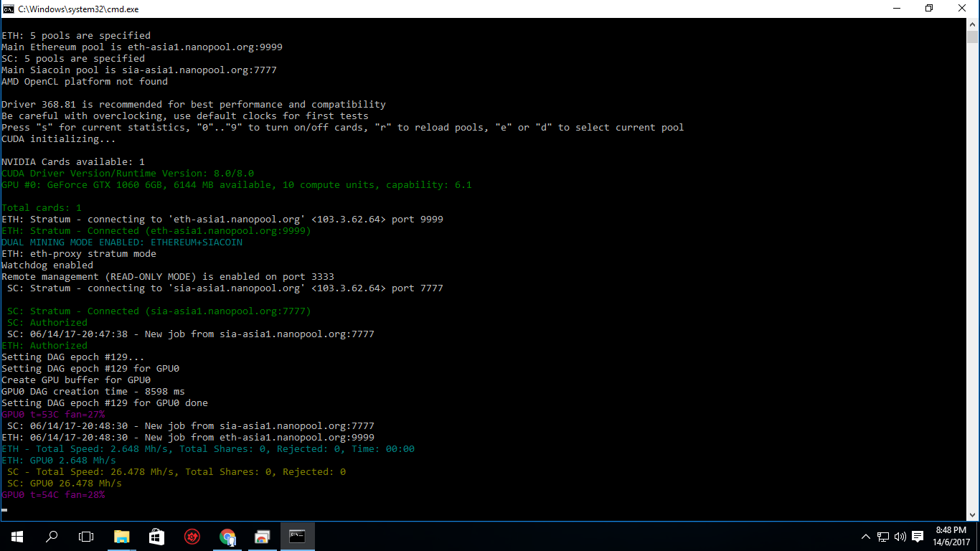The height and width of the screenshot is (551, 980).
Task: Open the Action Center notifications
Action: tap(918, 537)
